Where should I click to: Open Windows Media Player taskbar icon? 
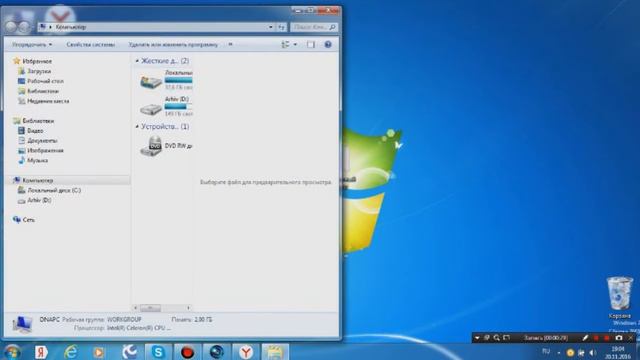[98, 352]
